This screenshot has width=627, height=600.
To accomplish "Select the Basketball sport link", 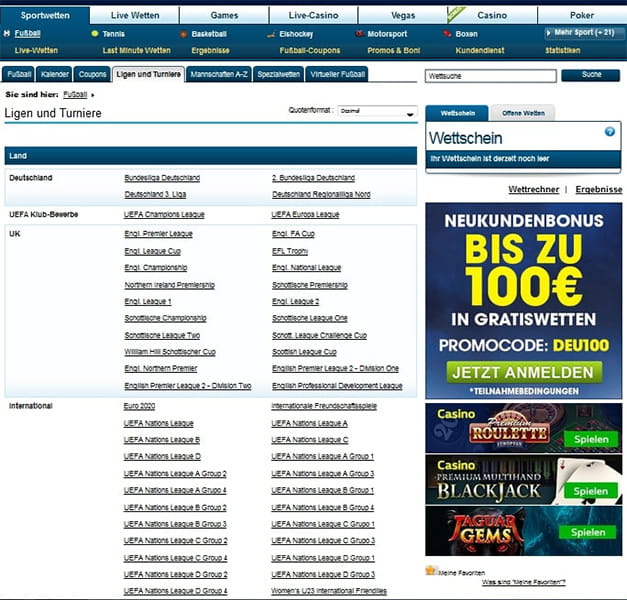I will tap(209, 34).
